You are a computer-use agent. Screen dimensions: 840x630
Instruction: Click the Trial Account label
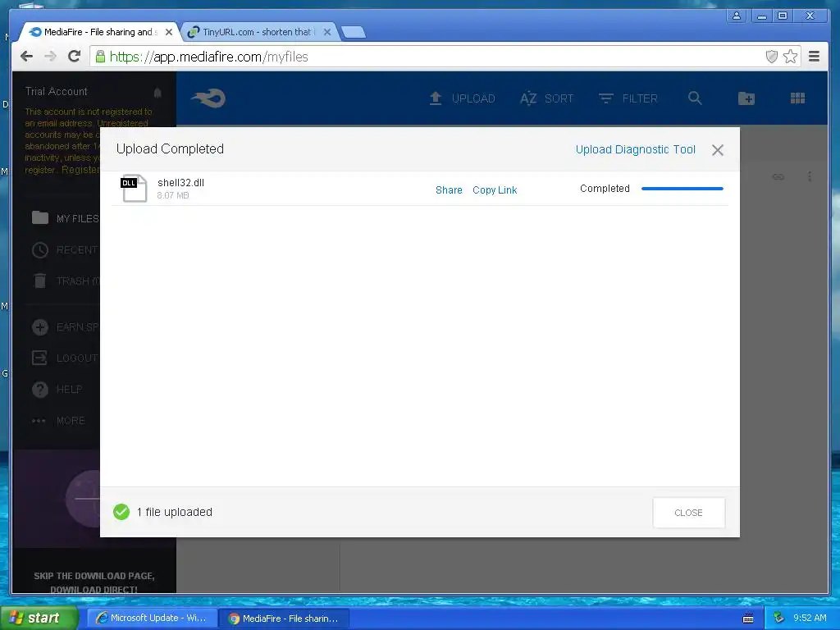pyautogui.click(x=57, y=92)
